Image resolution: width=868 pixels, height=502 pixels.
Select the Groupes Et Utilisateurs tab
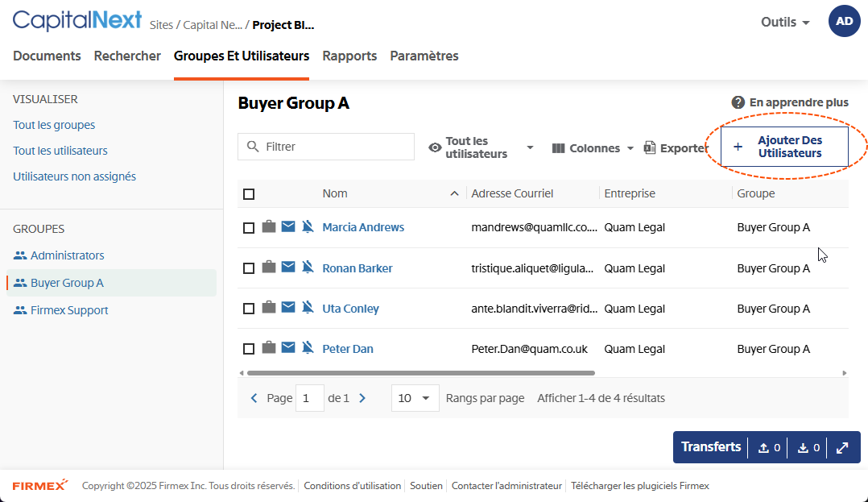(242, 56)
